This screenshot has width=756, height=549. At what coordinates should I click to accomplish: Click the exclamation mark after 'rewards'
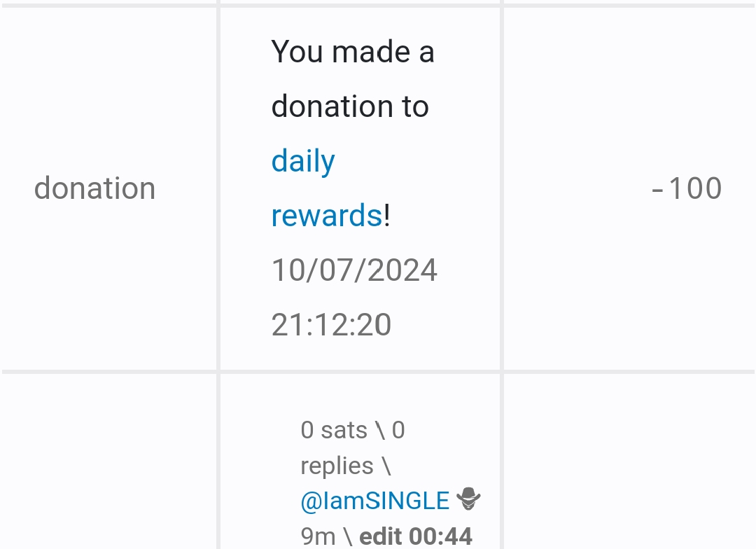pos(387,216)
